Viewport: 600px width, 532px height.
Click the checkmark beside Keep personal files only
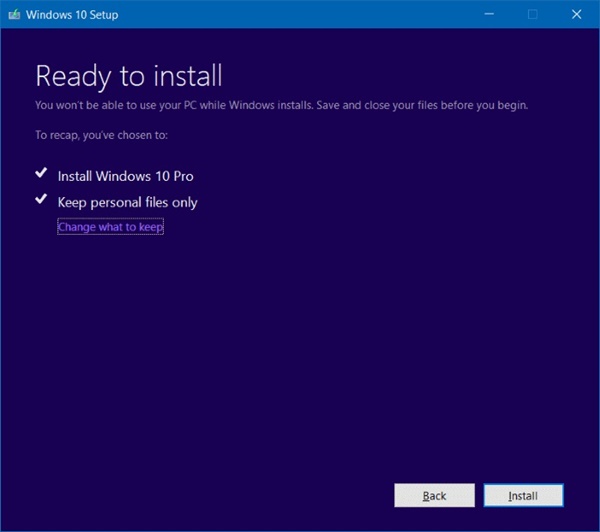point(41,200)
